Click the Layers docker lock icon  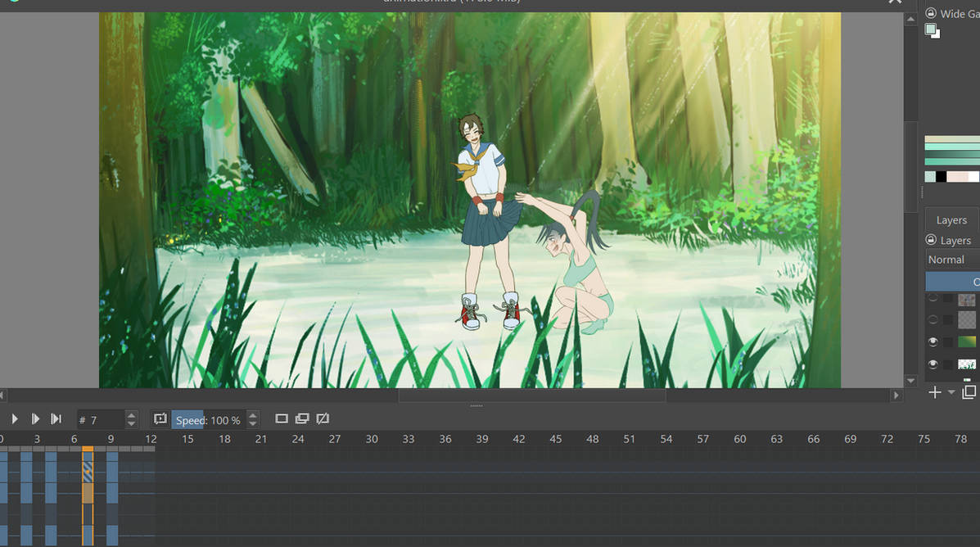tap(931, 240)
